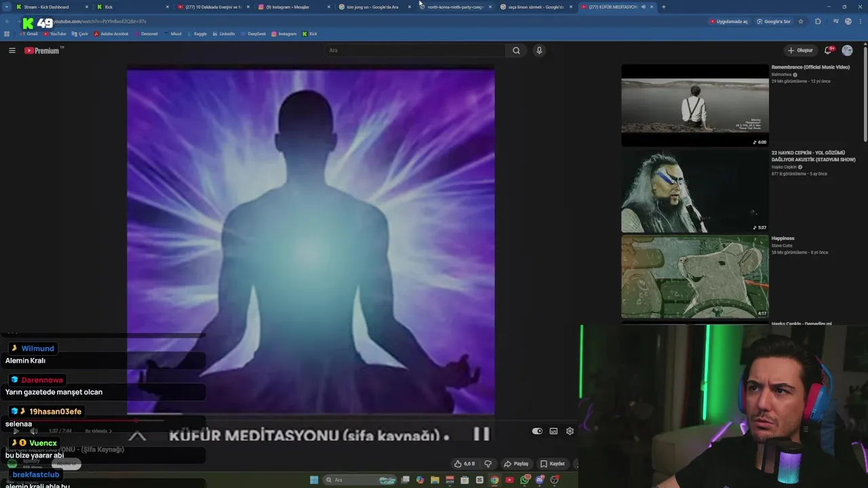
Task: Click the YouTube search magnifier button
Action: [x=516, y=50]
